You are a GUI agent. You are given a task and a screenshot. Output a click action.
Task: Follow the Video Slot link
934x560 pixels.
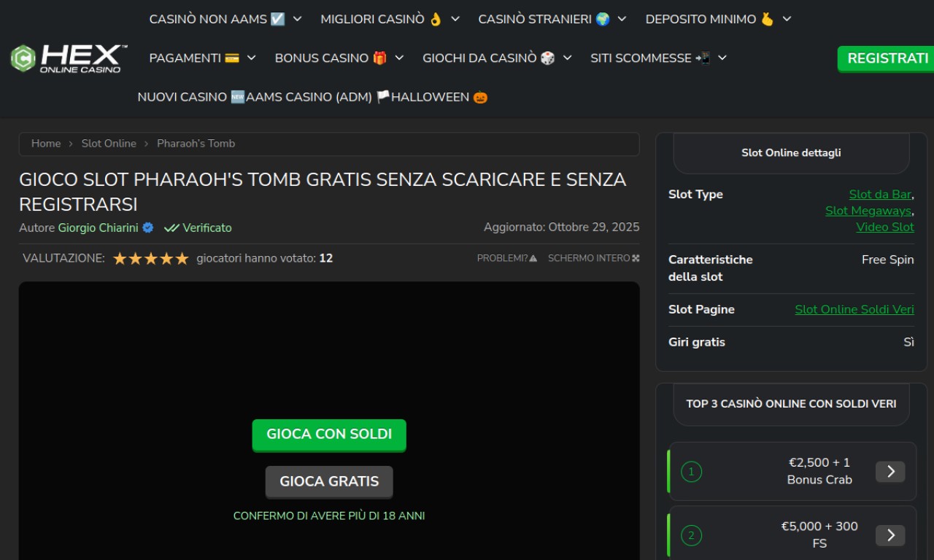coord(885,227)
